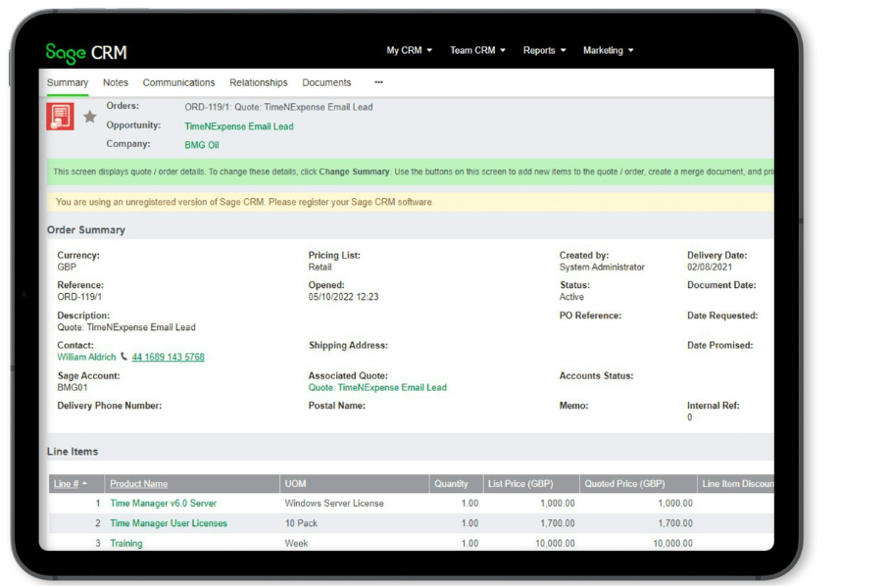The height and width of the screenshot is (588, 887).
Task: Switch to the Documents tab
Action: click(x=326, y=82)
